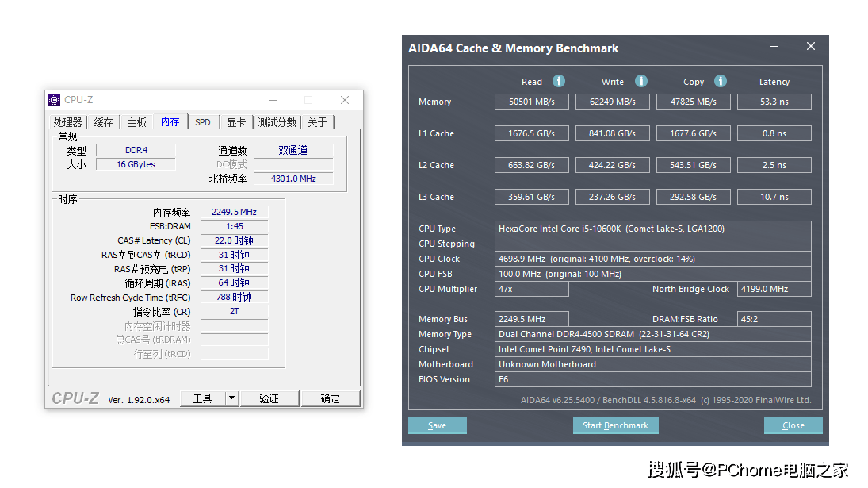Screen dimensions: 868x488
Task: Open the 关于 tab in CPU-Z
Action: click(x=317, y=122)
